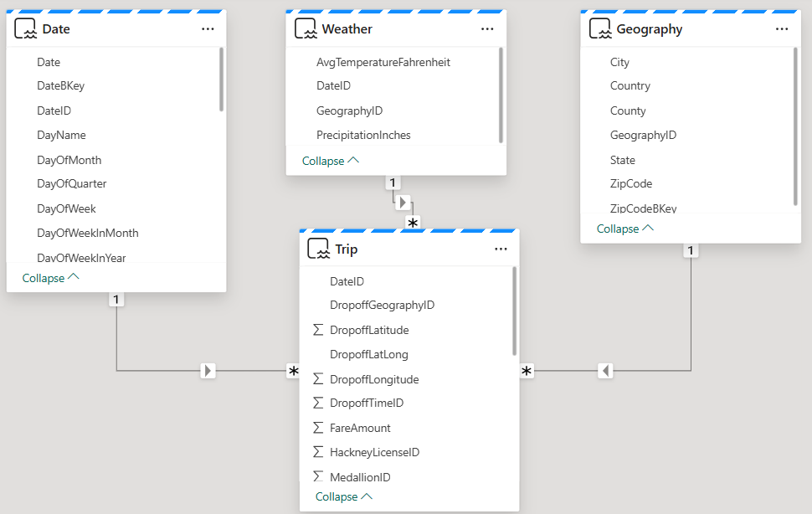Collapse the Geography table
The width and height of the screenshot is (812, 514).
[625, 229]
